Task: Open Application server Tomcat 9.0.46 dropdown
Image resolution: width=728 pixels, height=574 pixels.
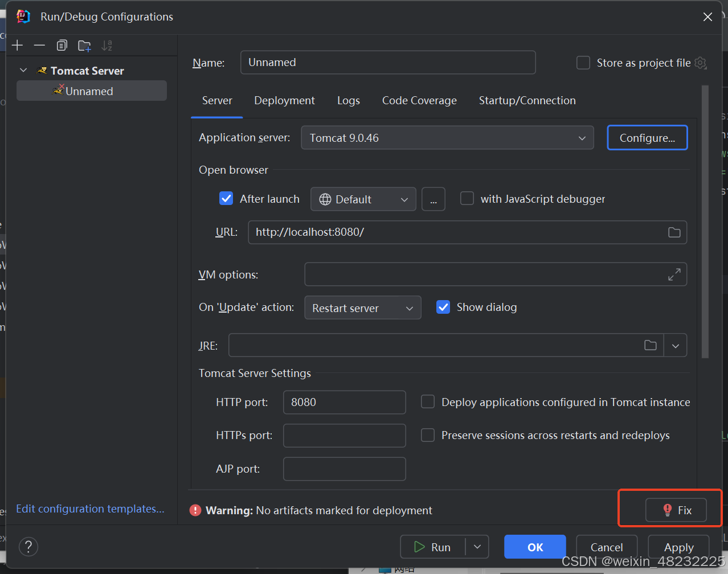Action: click(447, 138)
